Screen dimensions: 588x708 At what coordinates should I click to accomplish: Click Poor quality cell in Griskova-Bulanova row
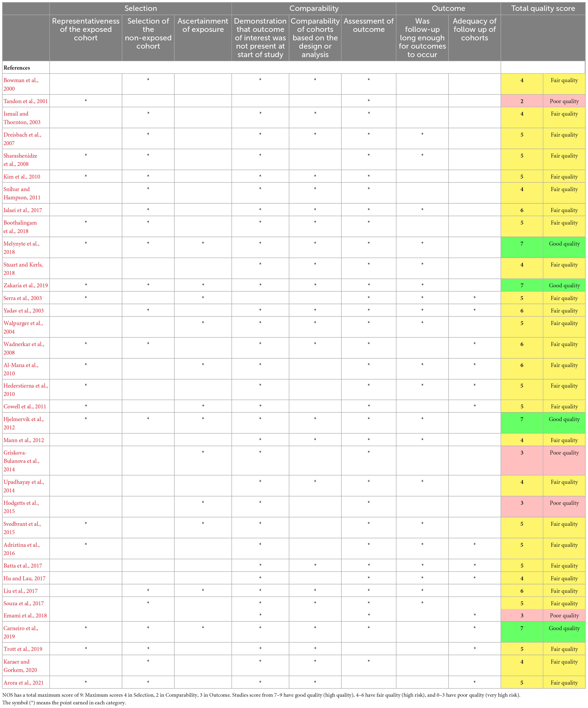[x=564, y=461]
